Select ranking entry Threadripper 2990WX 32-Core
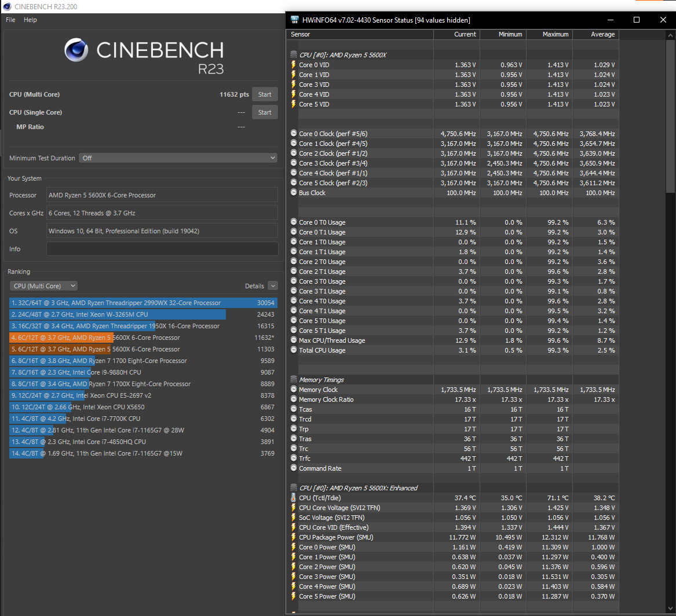The image size is (676, 616). pyautogui.click(x=143, y=303)
